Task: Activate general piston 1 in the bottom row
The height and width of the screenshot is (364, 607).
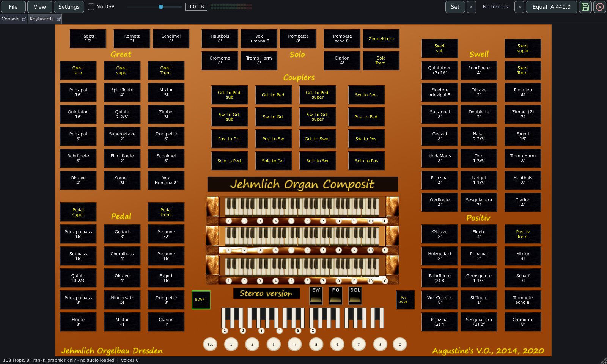Action: click(231, 344)
